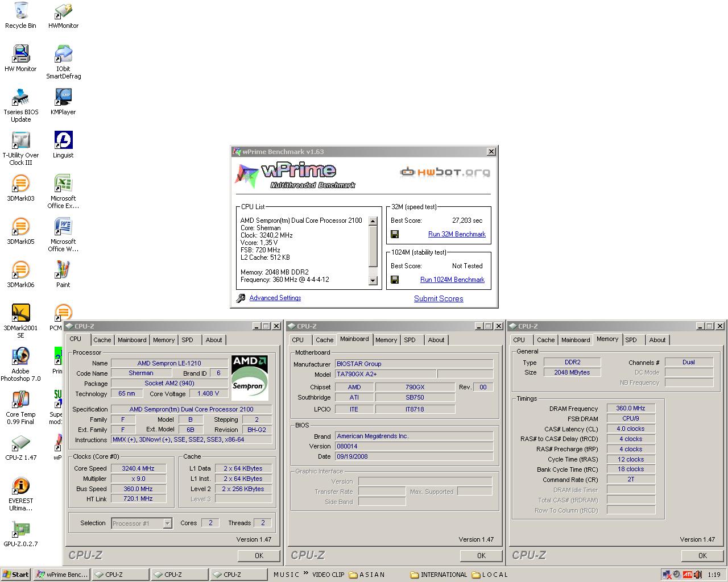Click Run 32M Benchmark link
728x582 pixels.
457,234
